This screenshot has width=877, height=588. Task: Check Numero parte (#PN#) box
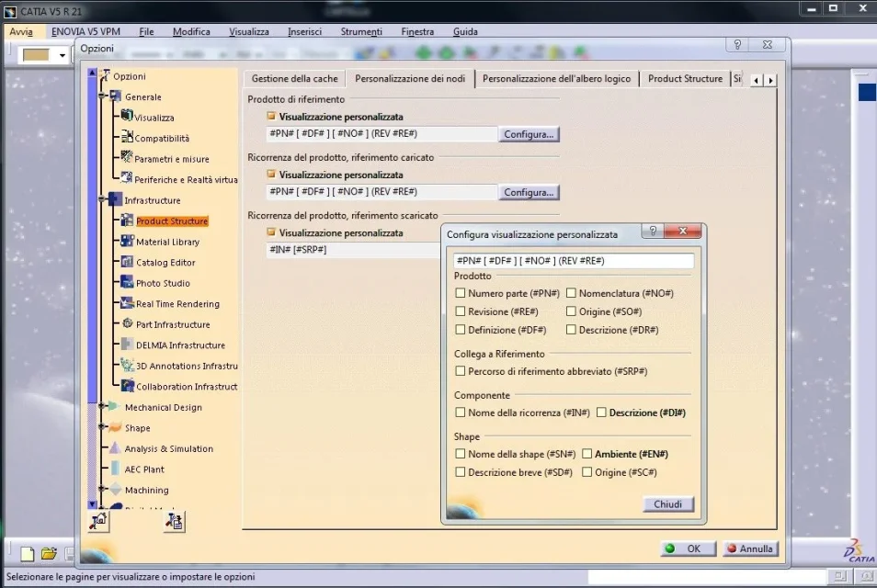(x=461, y=293)
